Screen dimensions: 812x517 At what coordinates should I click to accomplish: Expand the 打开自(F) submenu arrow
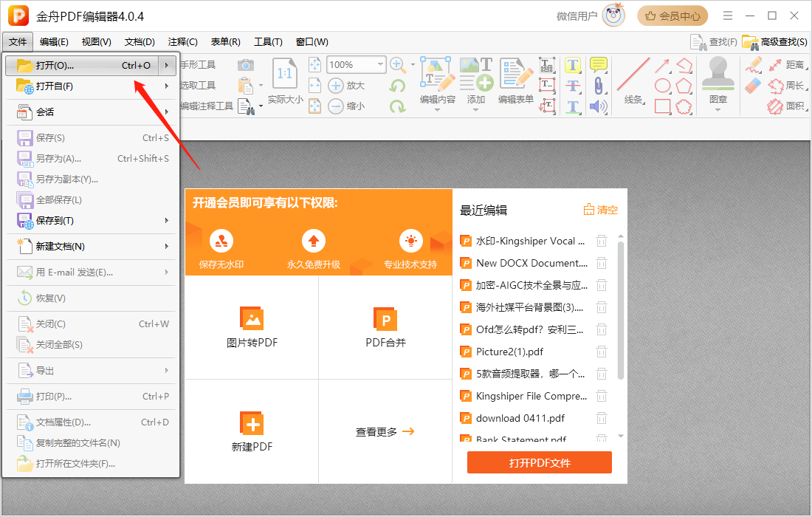(167, 86)
